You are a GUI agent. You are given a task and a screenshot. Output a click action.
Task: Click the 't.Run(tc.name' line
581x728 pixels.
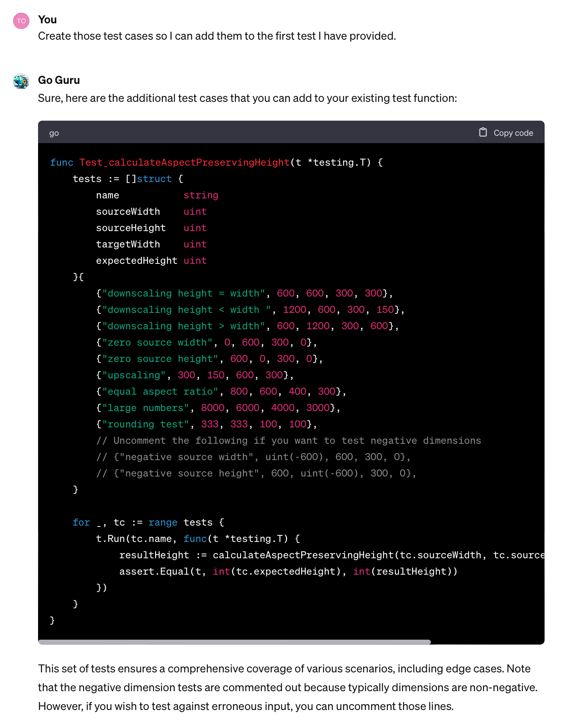tap(198, 539)
